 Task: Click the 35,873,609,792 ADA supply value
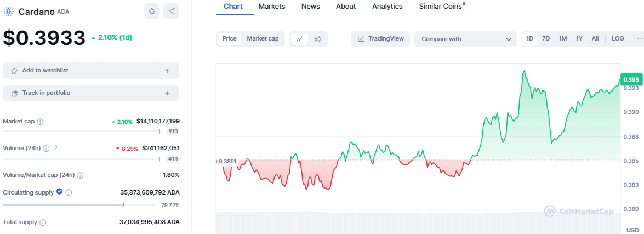(150, 192)
